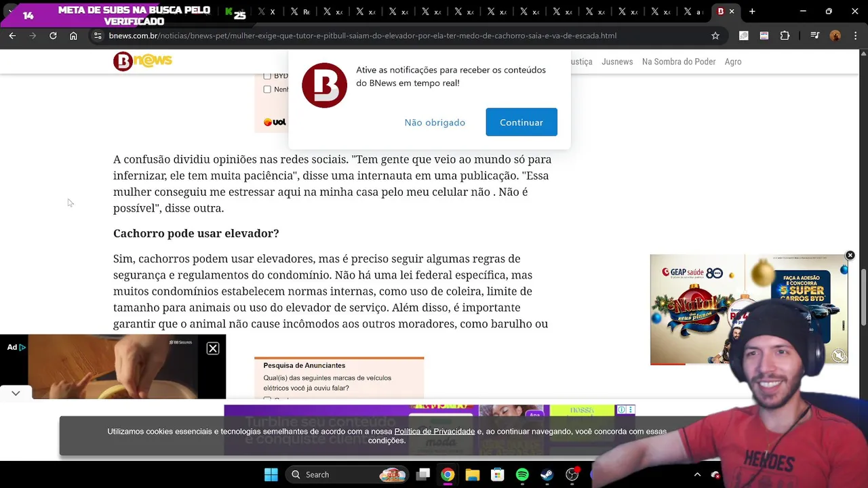
Task: Dismiss notifications with Não obrigado
Action: 435,122
